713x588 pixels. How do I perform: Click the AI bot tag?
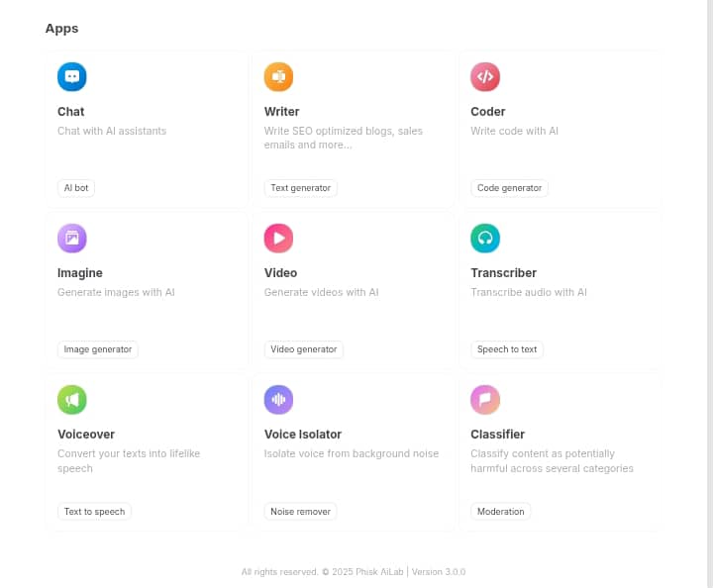pos(76,188)
